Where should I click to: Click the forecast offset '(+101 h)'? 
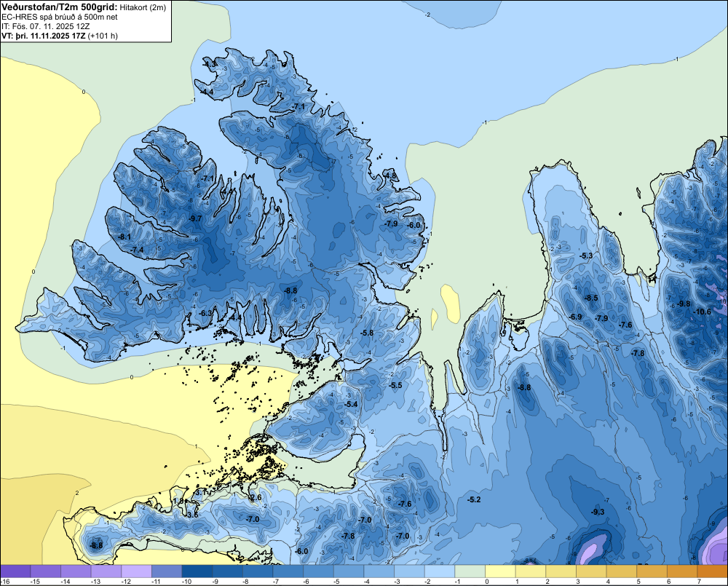103,36
